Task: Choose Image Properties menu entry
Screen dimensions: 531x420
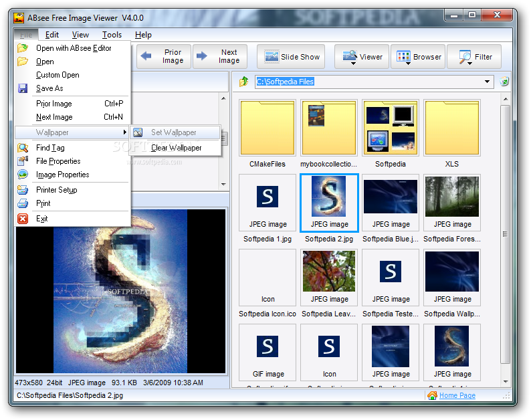Action: pyautogui.click(x=73, y=175)
